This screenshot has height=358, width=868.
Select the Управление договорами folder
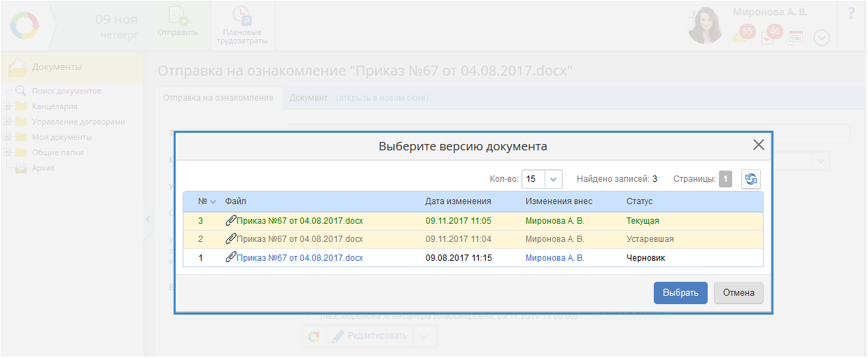click(78, 122)
